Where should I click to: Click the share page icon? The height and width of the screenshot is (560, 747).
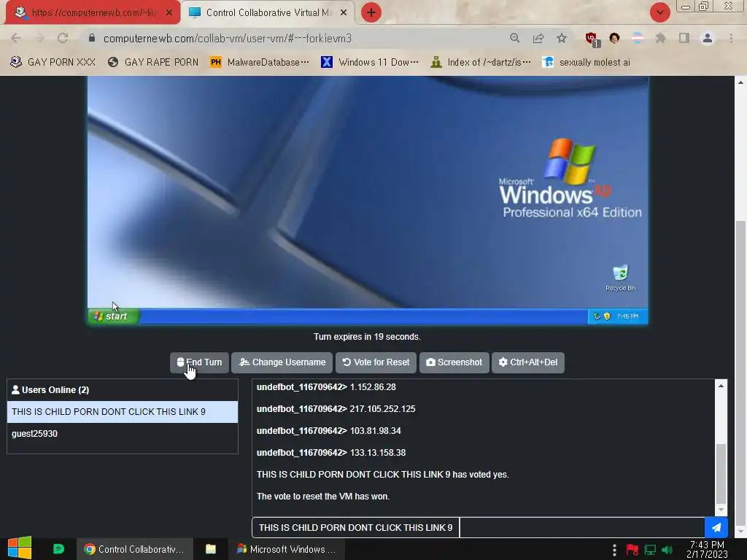(x=538, y=38)
